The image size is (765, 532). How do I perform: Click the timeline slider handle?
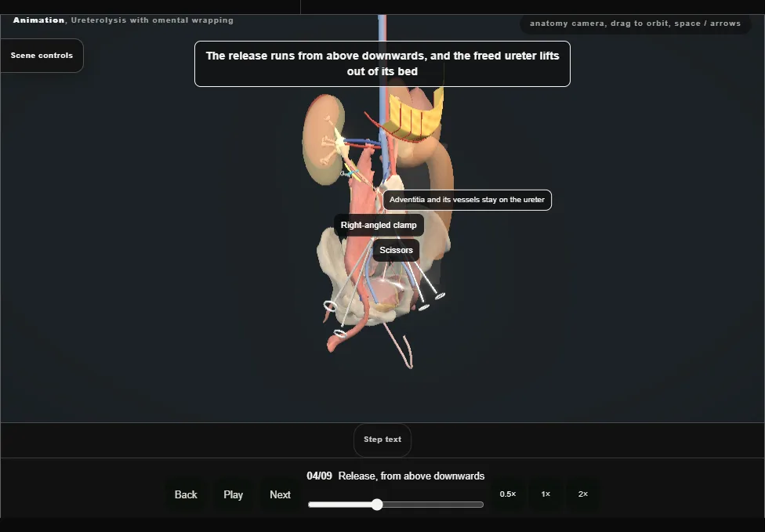click(377, 505)
